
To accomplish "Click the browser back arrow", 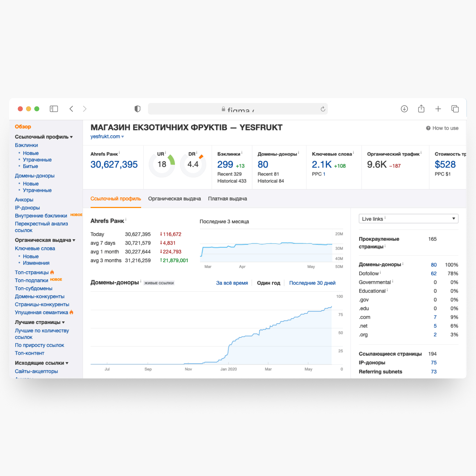I will [71, 109].
